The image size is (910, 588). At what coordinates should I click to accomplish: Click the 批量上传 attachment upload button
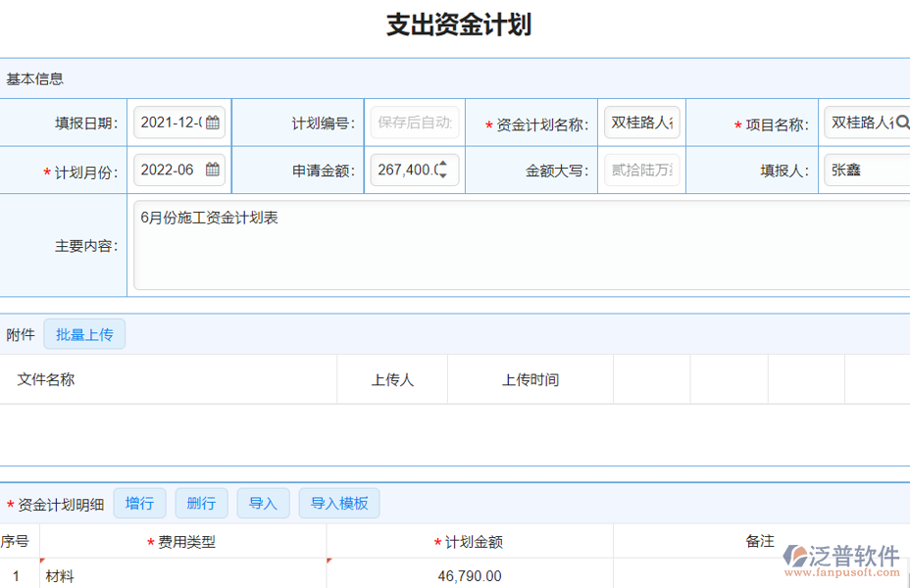pyautogui.click(x=84, y=333)
